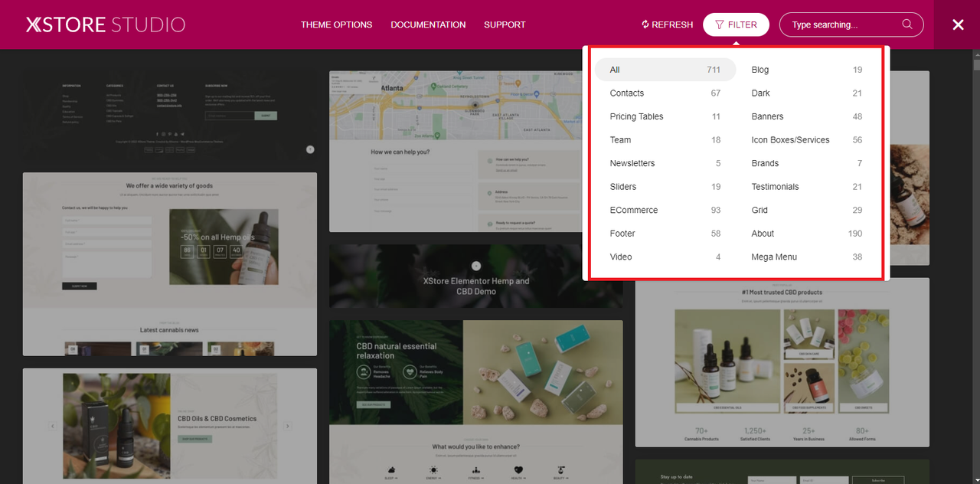Click next arrow on CBD Oils slider template
This screenshot has width=980, height=484.
click(x=288, y=426)
